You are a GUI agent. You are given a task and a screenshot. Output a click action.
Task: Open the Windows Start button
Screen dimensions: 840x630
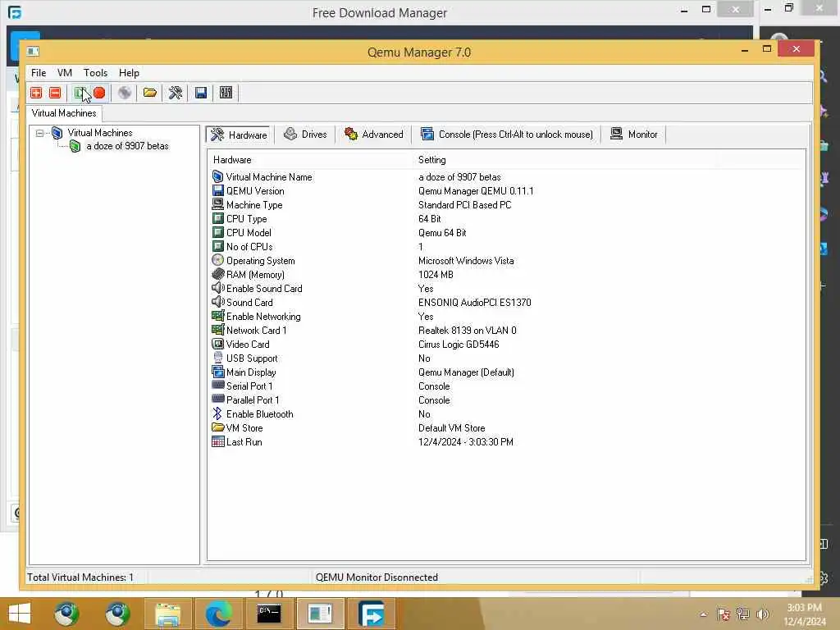pos(20,614)
